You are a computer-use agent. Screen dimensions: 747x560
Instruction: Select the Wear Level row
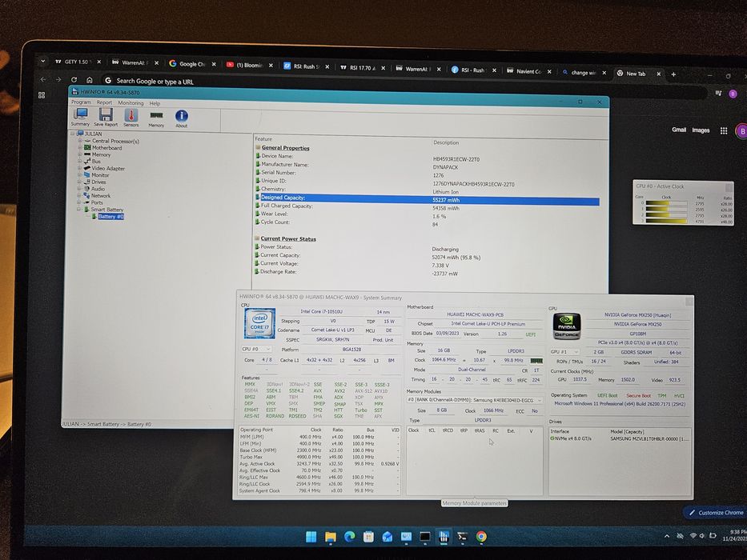pos(427,215)
